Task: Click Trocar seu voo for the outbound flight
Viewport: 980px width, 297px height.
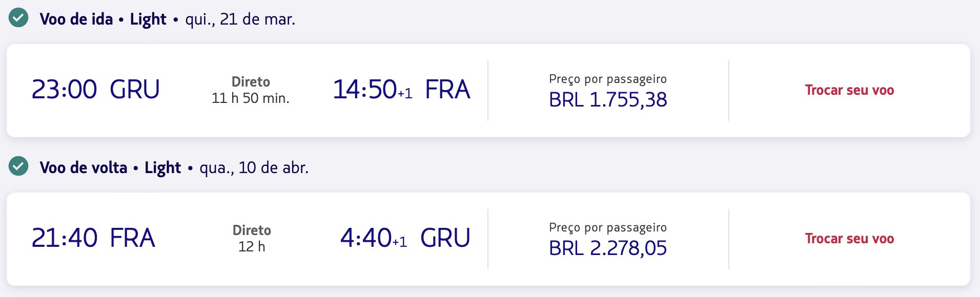Action: (x=849, y=90)
